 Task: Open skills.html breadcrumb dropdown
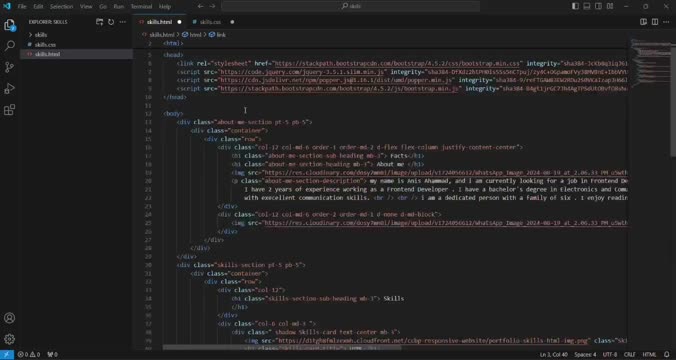[158, 34]
